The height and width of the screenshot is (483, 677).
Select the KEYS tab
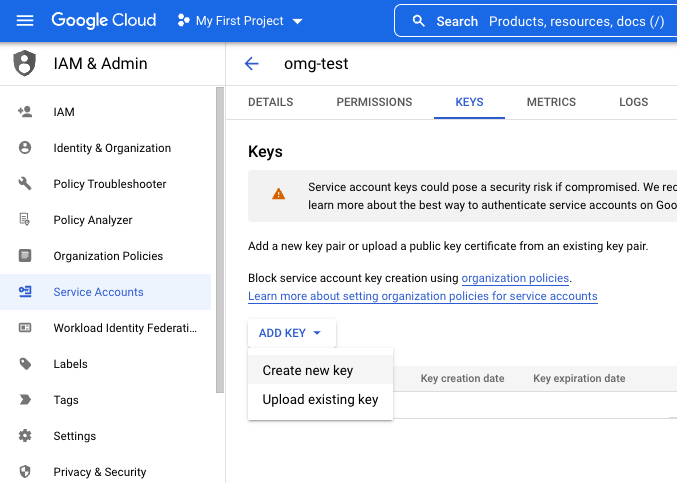click(469, 102)
